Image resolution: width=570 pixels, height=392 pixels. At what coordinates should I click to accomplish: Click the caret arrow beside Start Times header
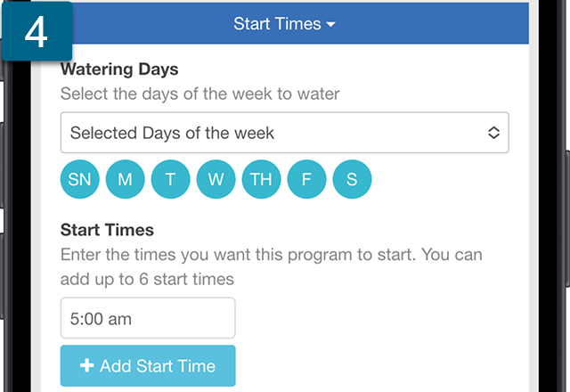pos(330,25)
